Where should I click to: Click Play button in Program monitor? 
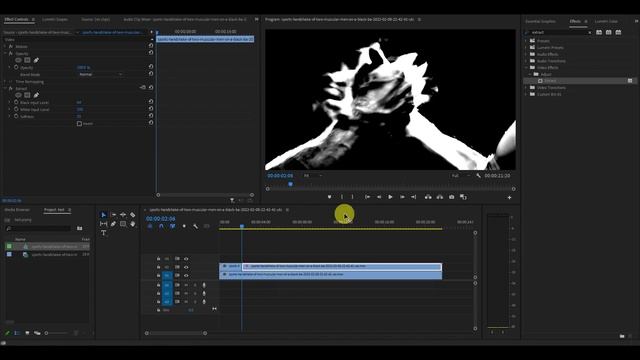point(390,197)
